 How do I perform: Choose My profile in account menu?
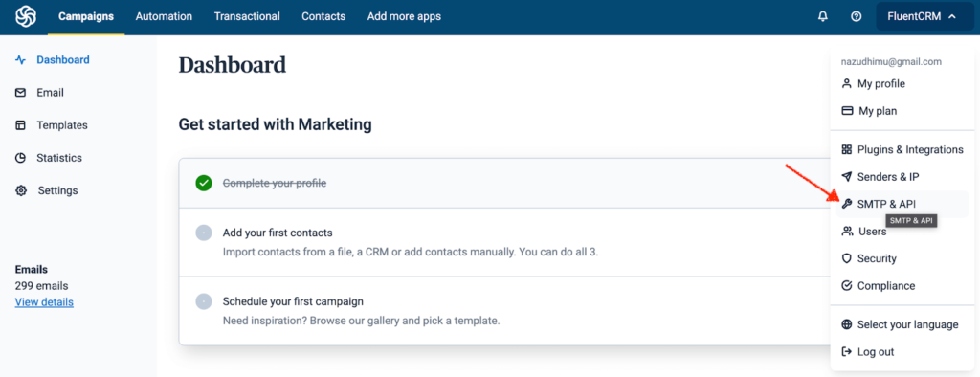[x=881, y=84]
